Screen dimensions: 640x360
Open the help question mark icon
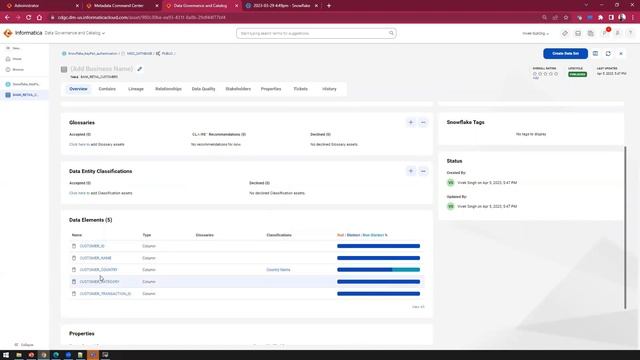630,33
